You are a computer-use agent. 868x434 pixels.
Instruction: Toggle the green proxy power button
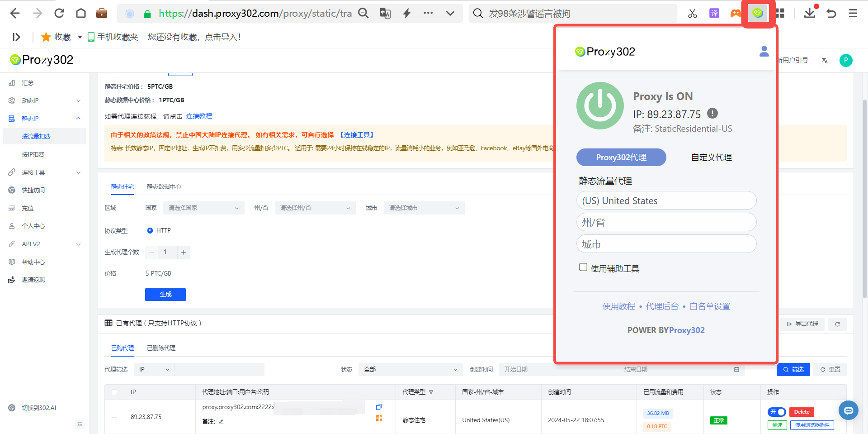(x=600, y=105)
